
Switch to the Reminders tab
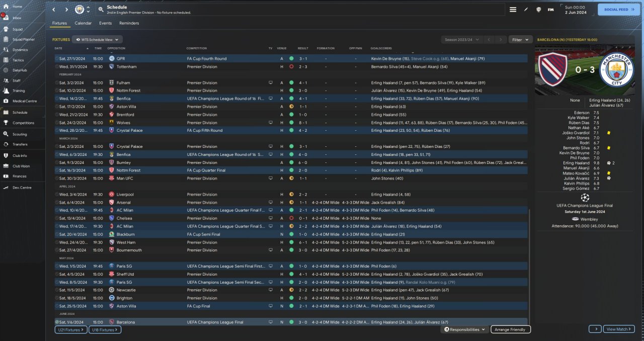coord(129,23)
